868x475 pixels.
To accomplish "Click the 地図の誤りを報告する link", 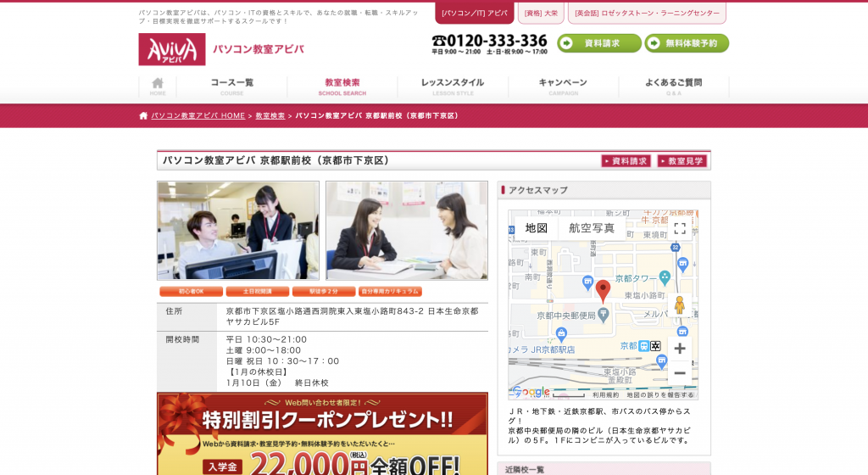I will click(659, 395).
